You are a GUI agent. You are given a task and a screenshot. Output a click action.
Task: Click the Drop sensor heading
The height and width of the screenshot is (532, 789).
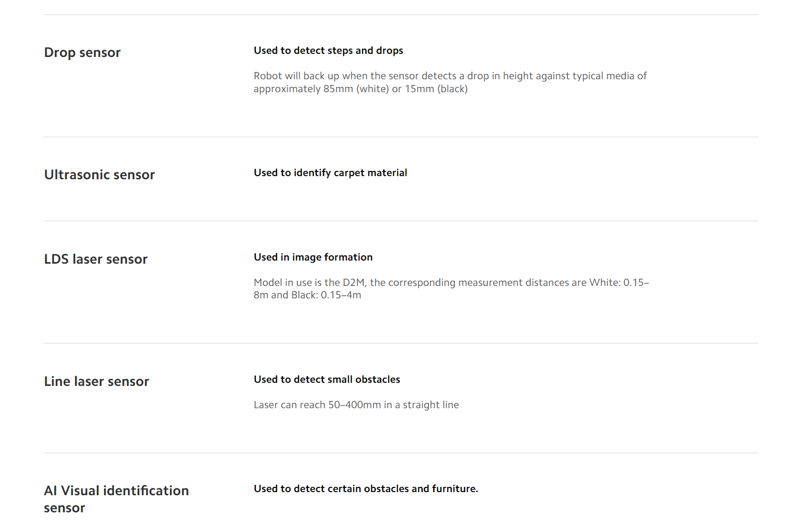pos(82,52)
